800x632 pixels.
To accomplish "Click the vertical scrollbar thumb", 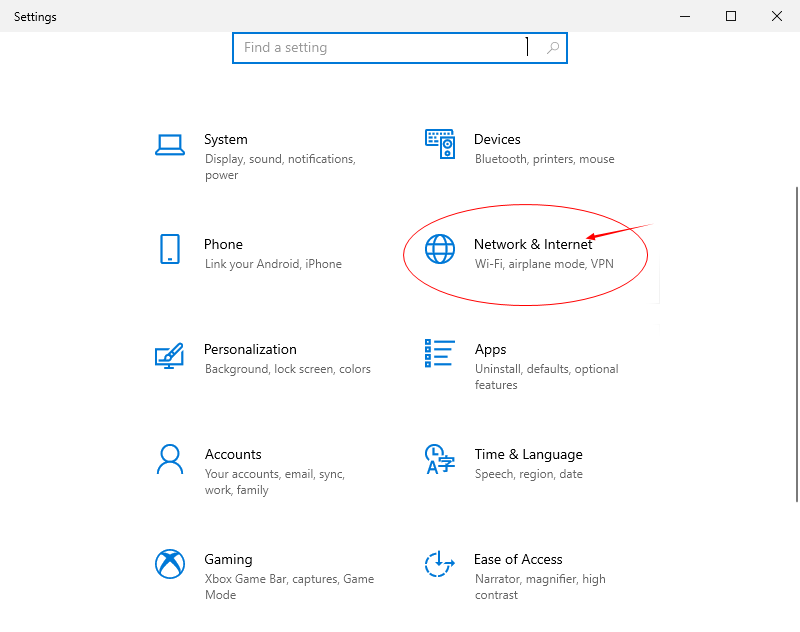I will click(796, 344).
